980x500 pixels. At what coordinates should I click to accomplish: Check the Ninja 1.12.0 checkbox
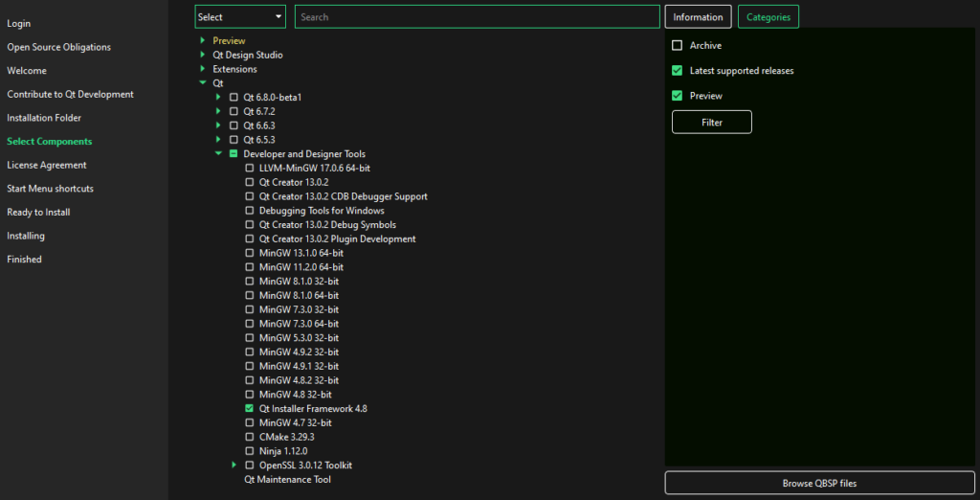250,450
